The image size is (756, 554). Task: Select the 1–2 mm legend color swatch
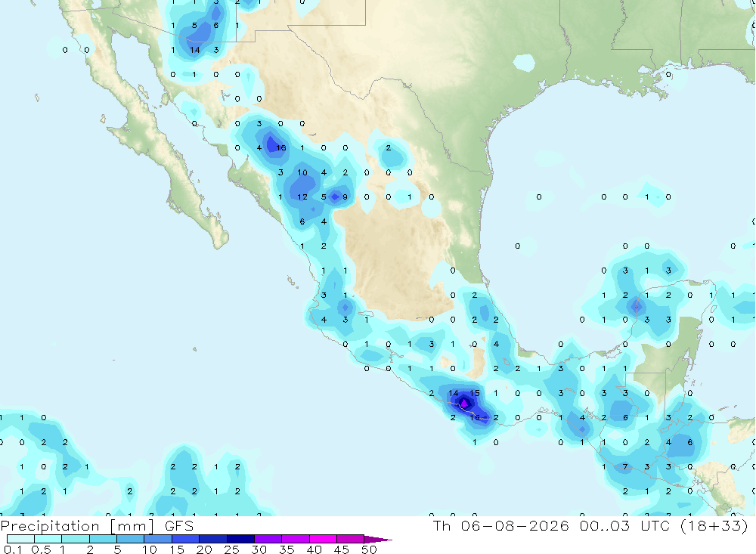coord(76,539)
